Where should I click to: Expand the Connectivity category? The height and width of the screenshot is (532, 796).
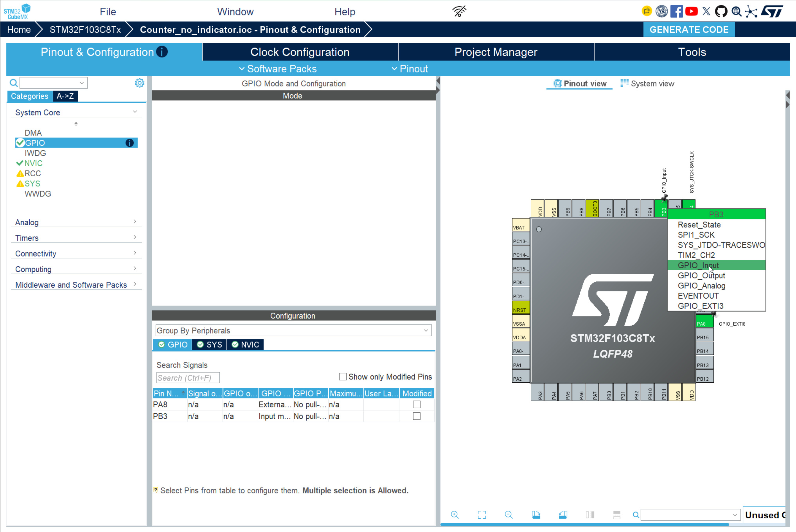[135, 253]
